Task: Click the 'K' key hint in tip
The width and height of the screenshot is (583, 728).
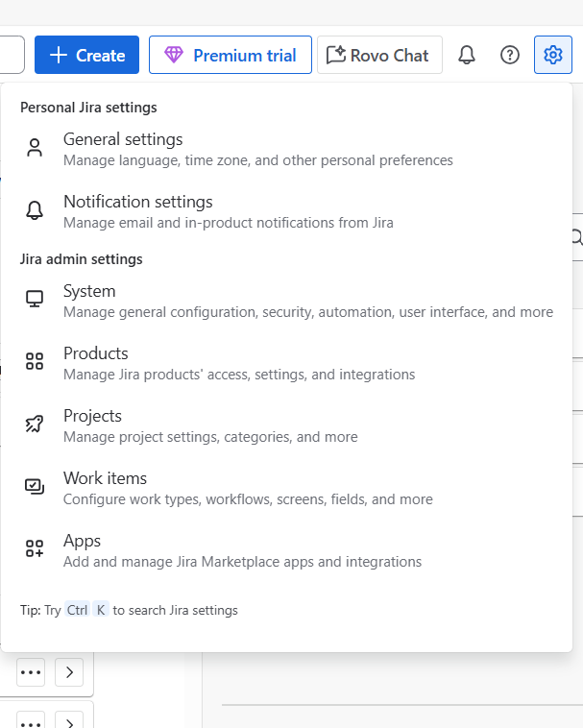Action: pyautogui.click(x=101, y=610)
